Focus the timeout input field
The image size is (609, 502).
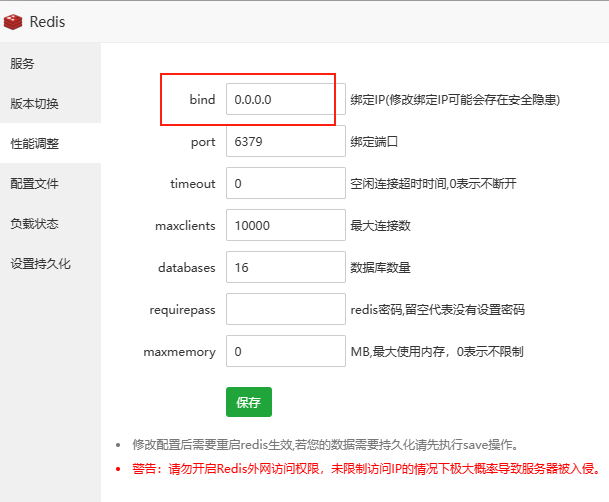(x=286, y=183)
